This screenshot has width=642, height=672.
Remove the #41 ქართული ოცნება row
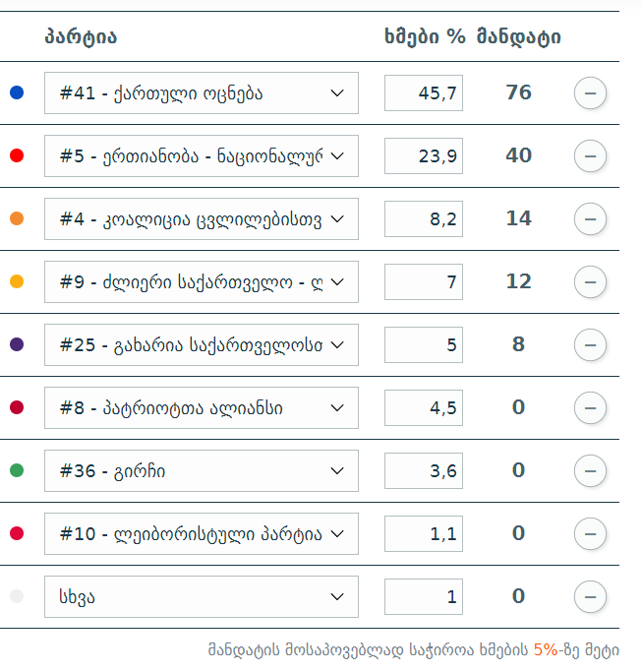590,93
